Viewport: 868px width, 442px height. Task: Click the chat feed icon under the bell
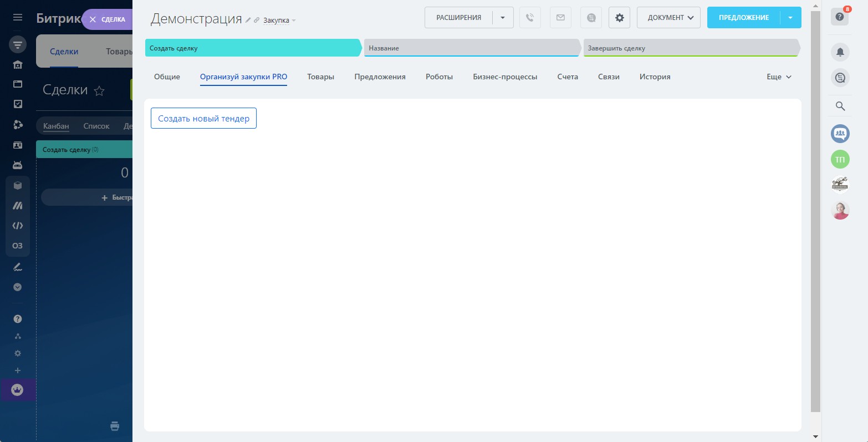[x=840, y=78]
